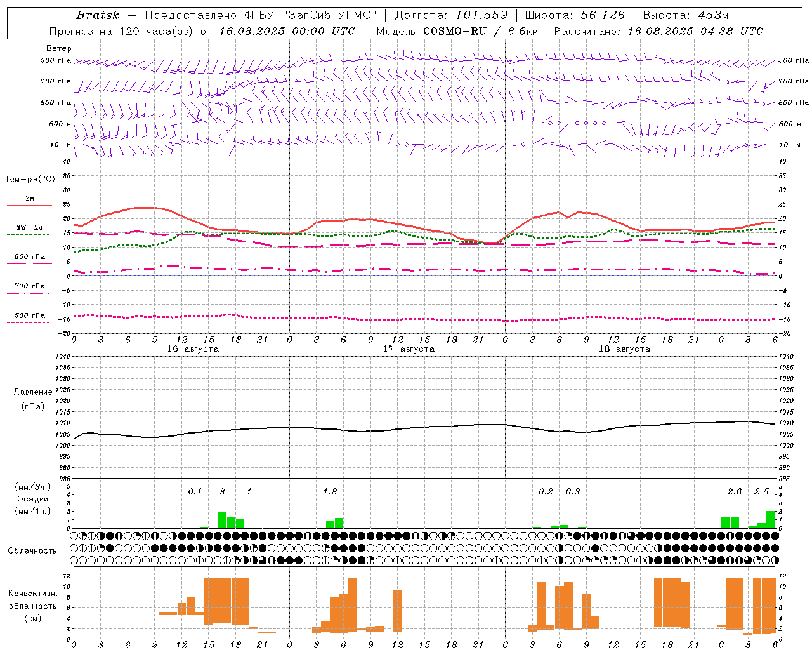
Task: Click the "(км)" unit under convective cloudiness
Action: [x=32, y=619]
